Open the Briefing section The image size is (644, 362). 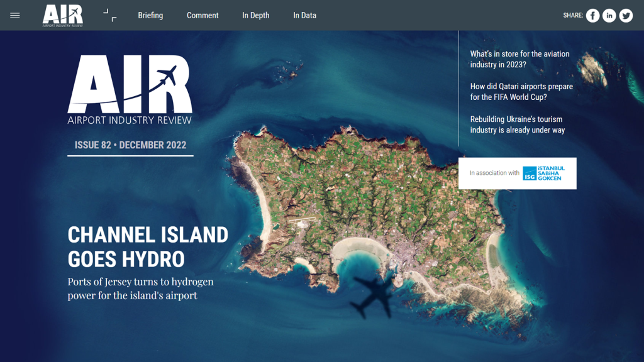[x=150, y=15]
